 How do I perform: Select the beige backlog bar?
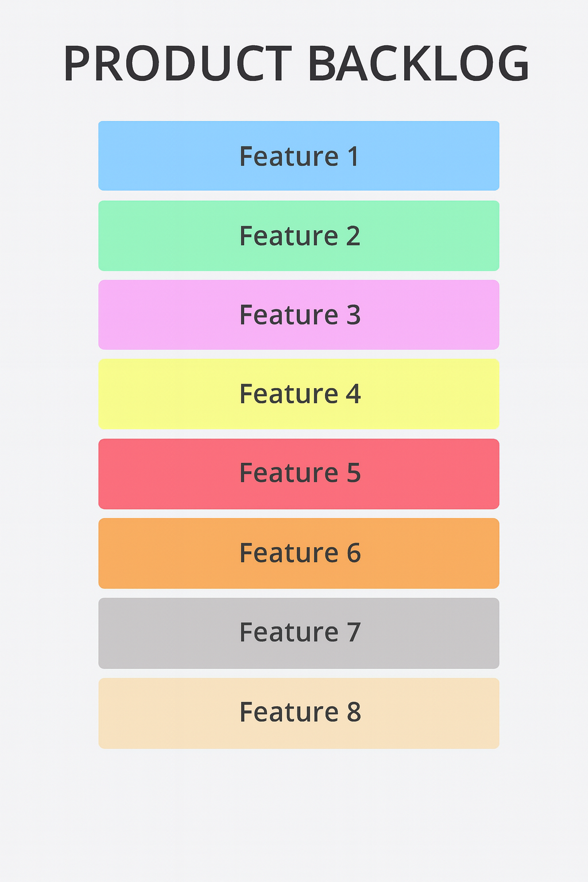(x=172, y=713)
